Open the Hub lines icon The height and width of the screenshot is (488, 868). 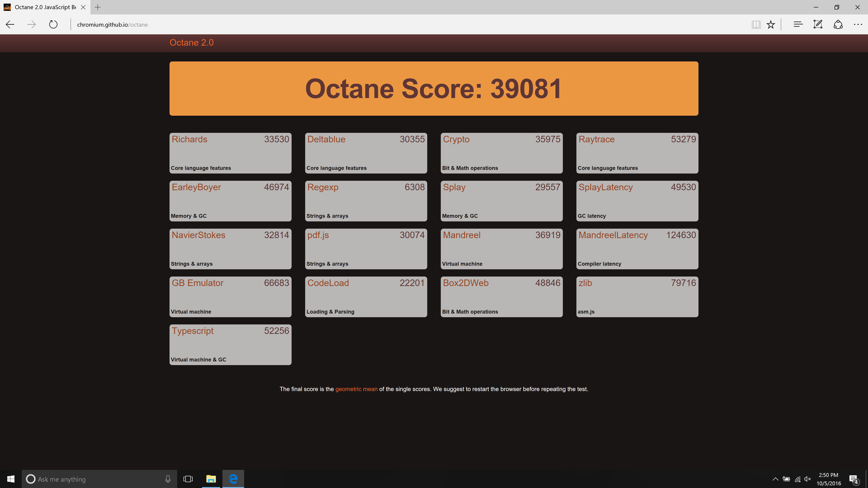(798, 24)
